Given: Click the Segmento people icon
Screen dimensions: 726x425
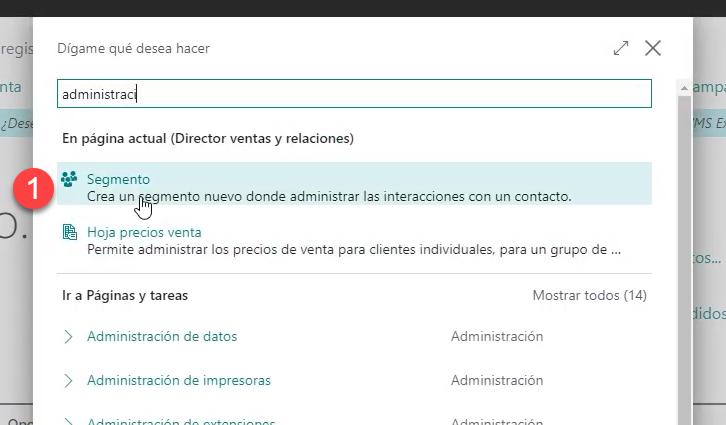Looking at the screenshot, I should [69, 179].
